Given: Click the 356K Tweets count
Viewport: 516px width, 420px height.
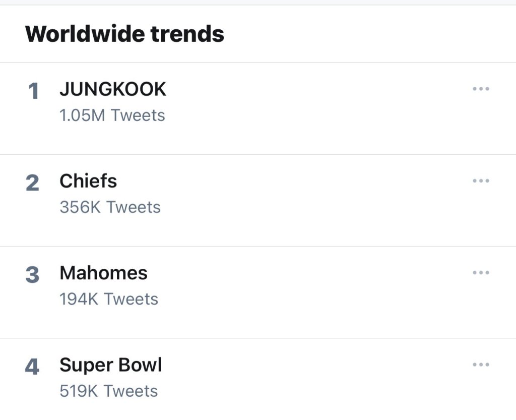Looking at the screenshot, I should 110,207.
